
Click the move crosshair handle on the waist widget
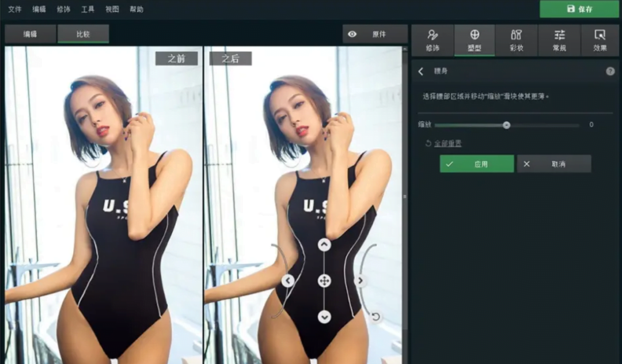click(323, 280)
